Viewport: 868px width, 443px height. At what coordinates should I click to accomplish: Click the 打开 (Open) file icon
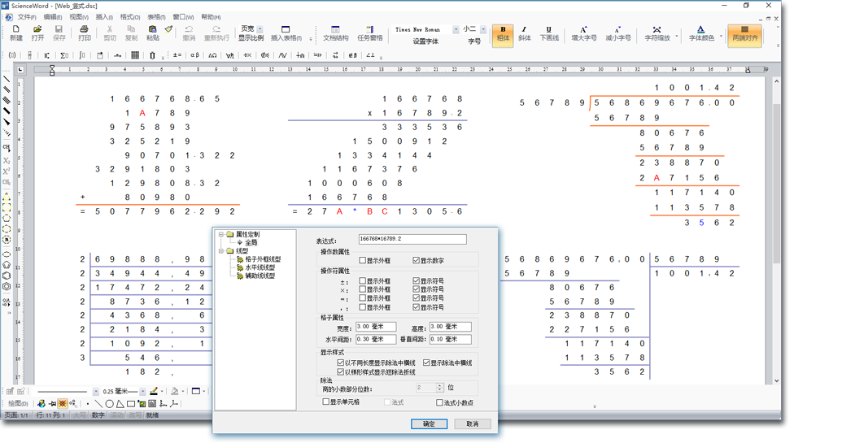tap(37, 33)
